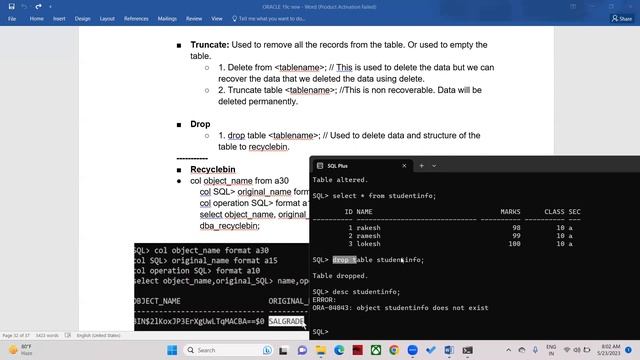
Task: Open the Layout ribbon tab
Action: pyautogui.click(x=107, y=19)
